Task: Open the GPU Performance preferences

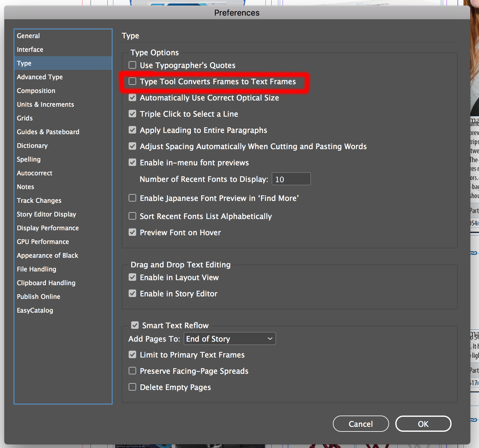Action: (x=43, y=241)
